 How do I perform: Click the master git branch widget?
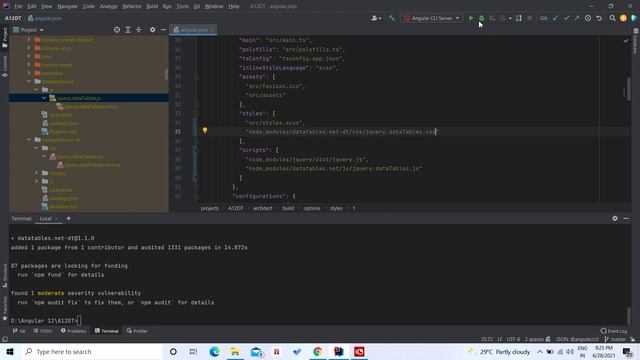(x=616, y=339)
